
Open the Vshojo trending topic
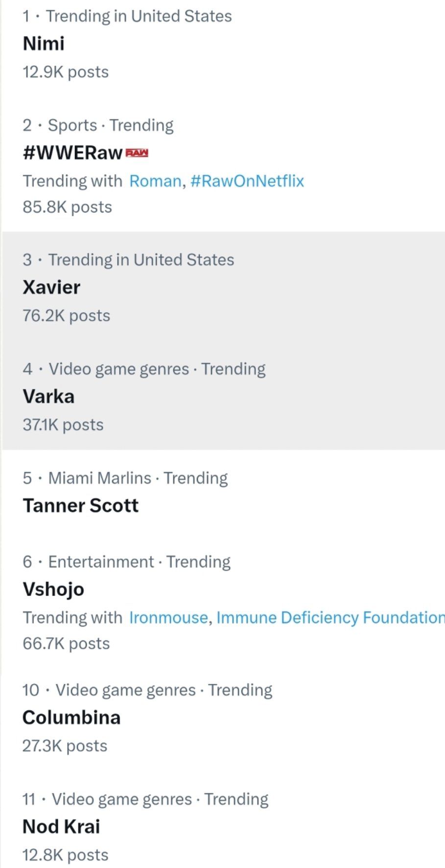pyautogui.click(x=53, y=589)
